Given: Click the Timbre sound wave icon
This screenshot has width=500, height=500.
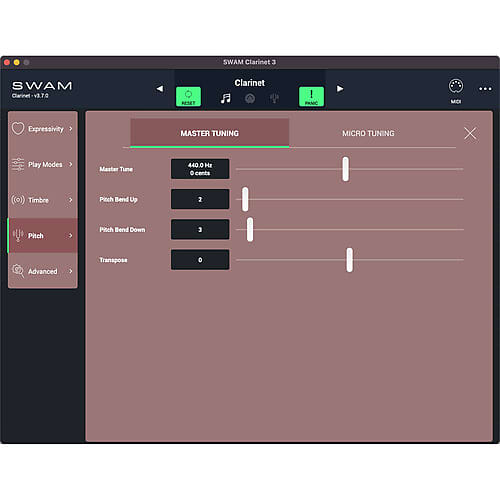Looking at the screenshot, I should tap(18, 200).
